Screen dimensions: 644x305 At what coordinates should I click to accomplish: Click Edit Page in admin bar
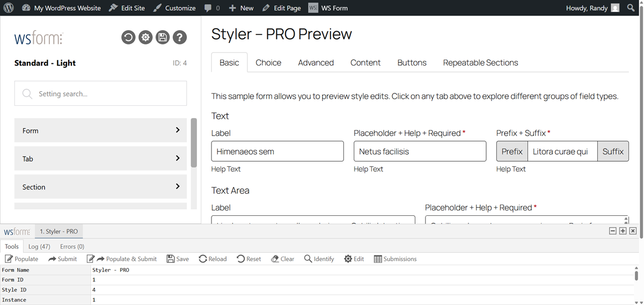[282, 8]
